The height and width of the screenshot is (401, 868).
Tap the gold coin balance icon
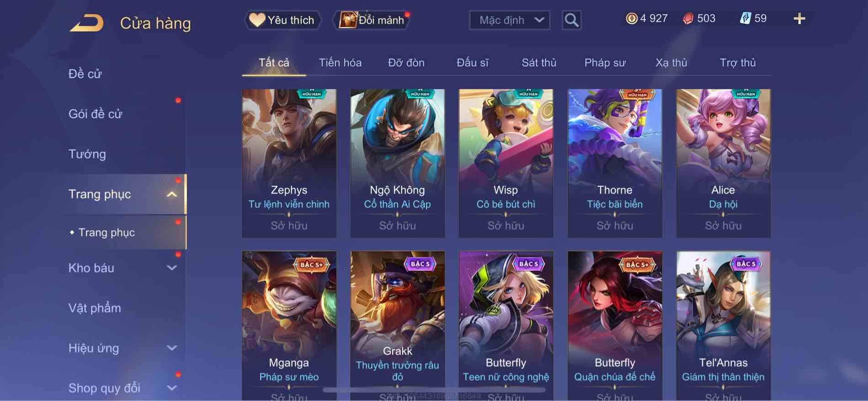tap(632, 19)
